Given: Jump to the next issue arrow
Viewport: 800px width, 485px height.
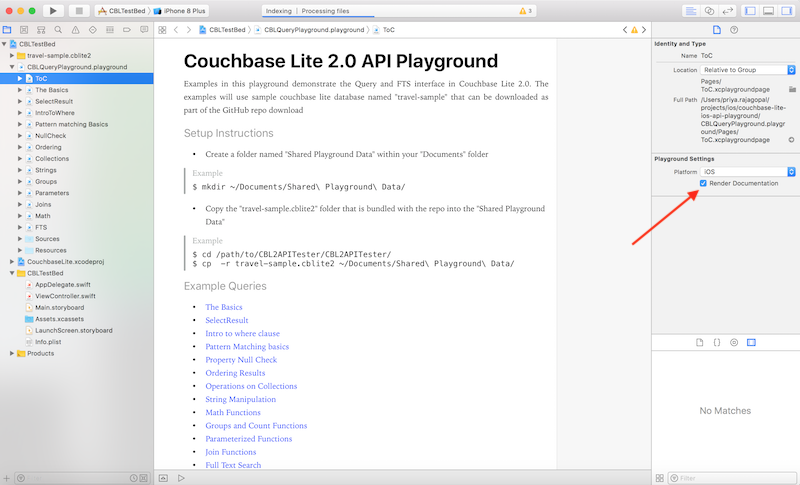Looking at the screenshot, I should [x=644, y=30].
